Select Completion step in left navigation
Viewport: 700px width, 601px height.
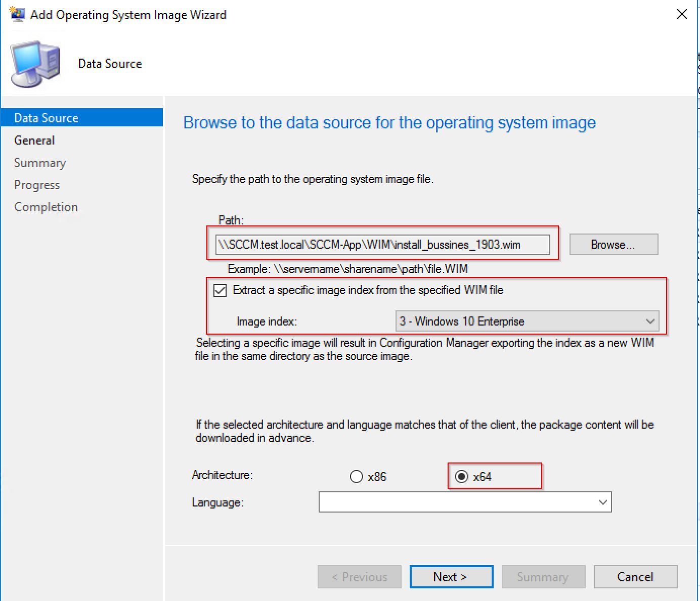pos(46,207)
